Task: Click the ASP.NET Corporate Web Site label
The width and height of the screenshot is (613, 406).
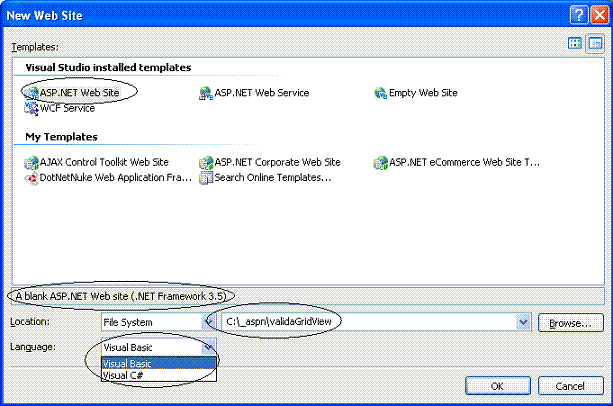Action: point(278,162)
